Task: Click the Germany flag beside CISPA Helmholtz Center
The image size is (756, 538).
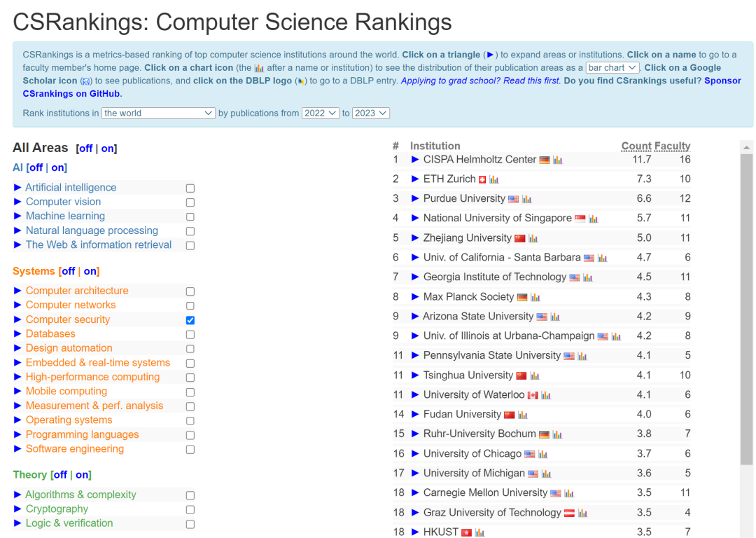Action: click(545, 159)
